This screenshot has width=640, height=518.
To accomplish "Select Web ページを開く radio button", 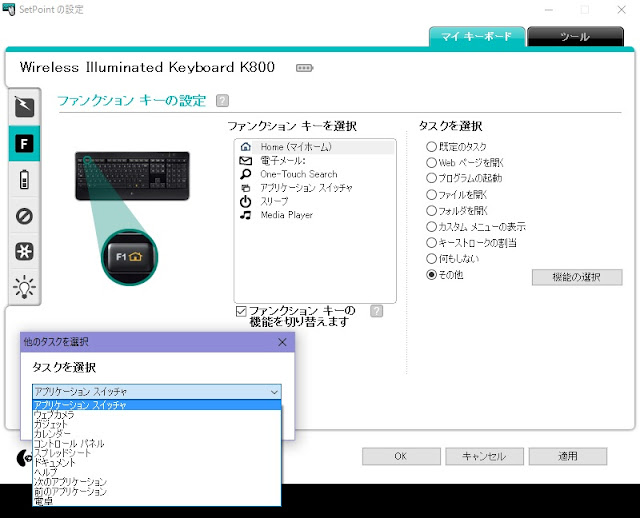I will (431, 162).
